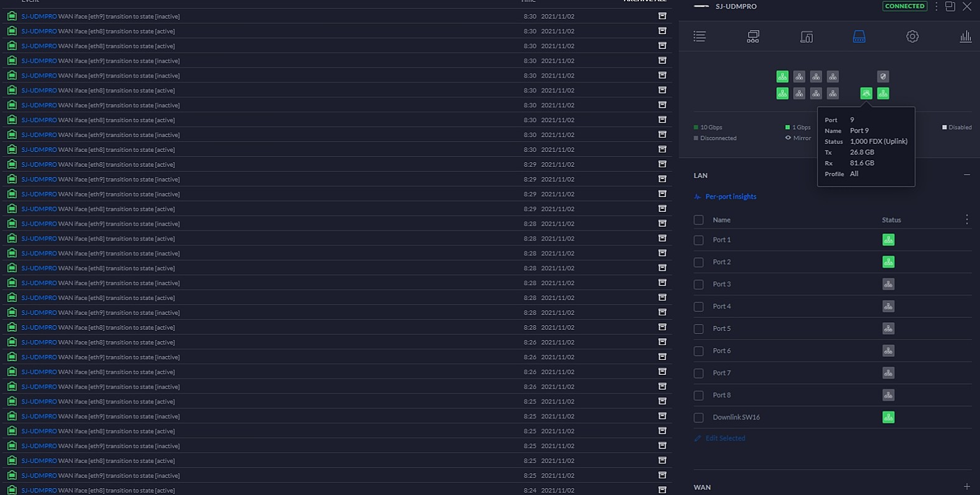
Task: Open the device Settings gear tab
Action: [913, 37]
